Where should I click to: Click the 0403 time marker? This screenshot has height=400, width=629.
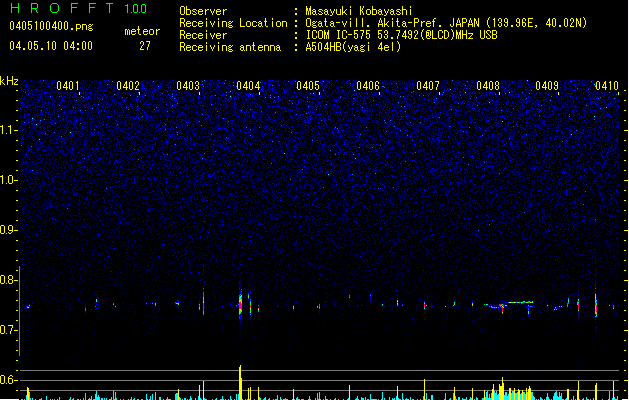(x=188, y=86)
